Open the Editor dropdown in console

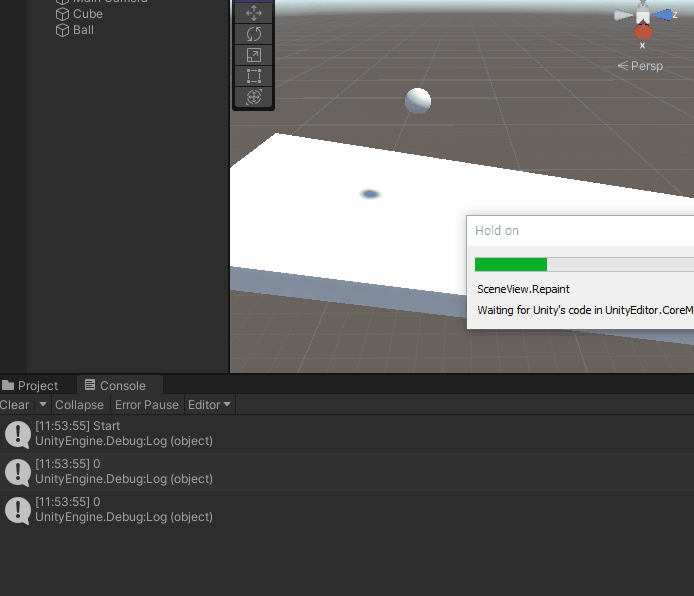point(209,405)
